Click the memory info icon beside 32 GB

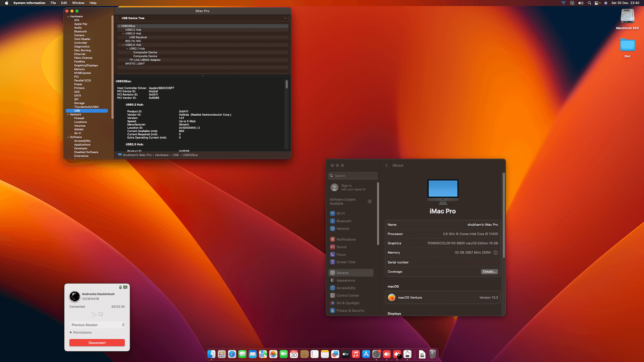(495, 253)
